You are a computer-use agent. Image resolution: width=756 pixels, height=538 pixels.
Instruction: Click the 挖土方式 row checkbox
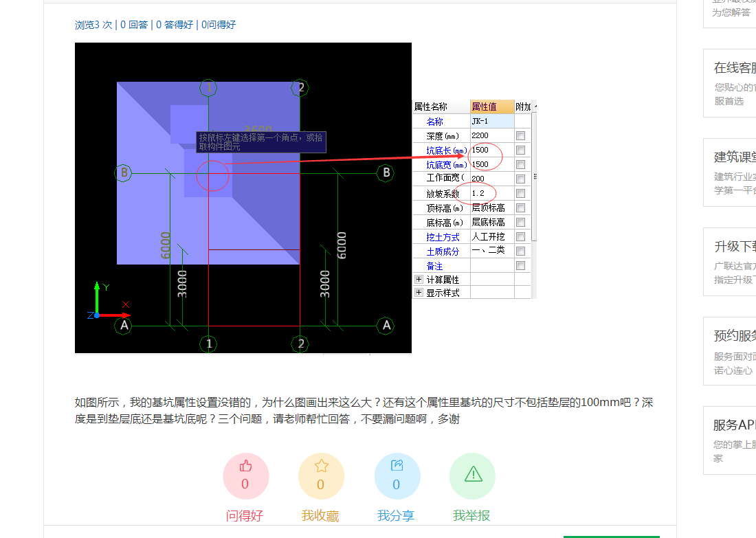point(521,236)
